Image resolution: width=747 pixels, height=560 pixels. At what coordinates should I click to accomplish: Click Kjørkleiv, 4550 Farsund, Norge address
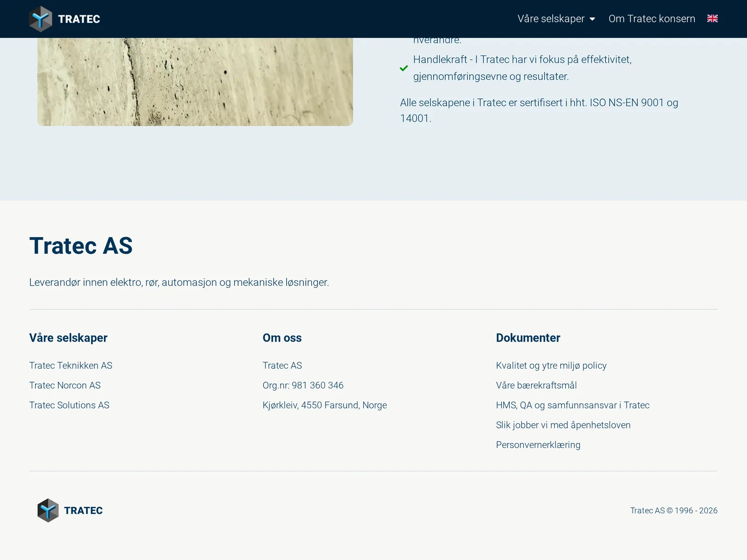[x=324, y=405]
